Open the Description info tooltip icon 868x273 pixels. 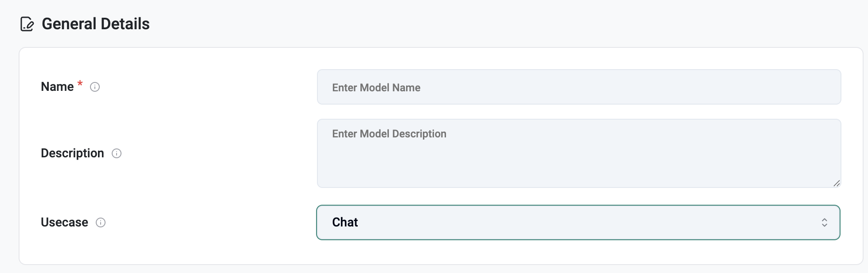point(117,153)
